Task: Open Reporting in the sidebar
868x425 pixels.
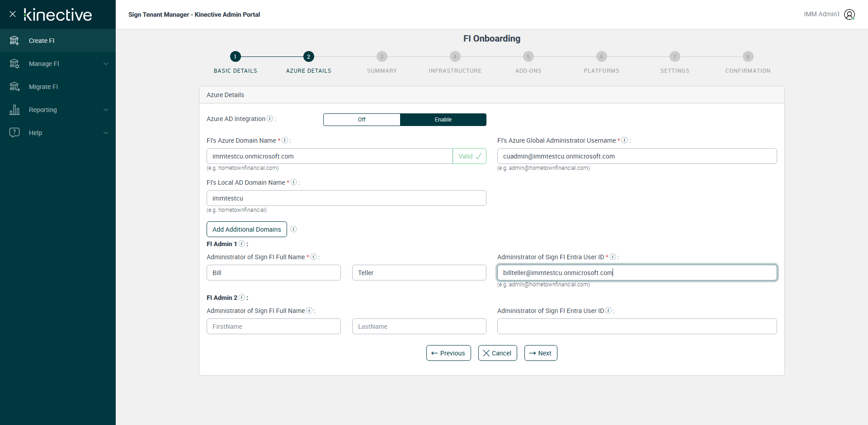Action: click(58, 110)
